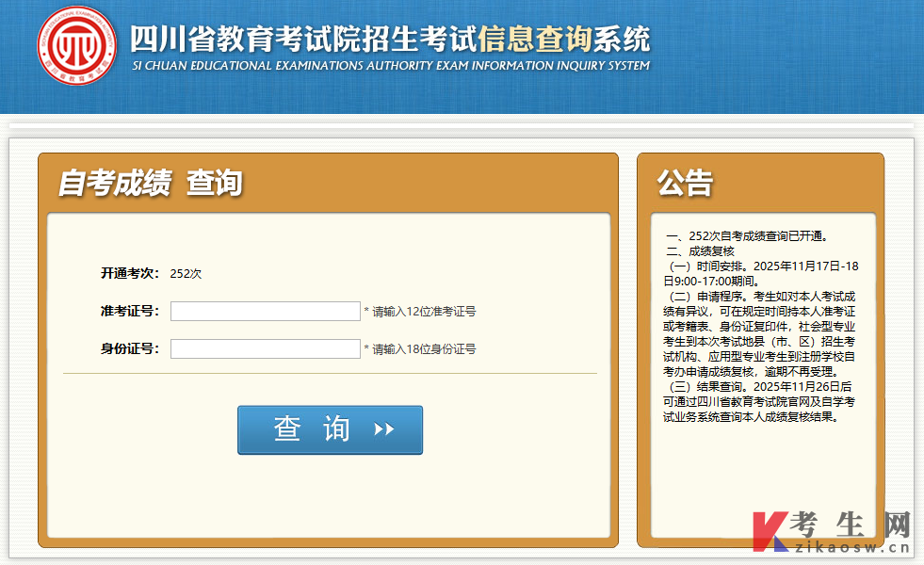Click the red K logo watermark
Screen dimensions: 924x565
pos(770,531)
